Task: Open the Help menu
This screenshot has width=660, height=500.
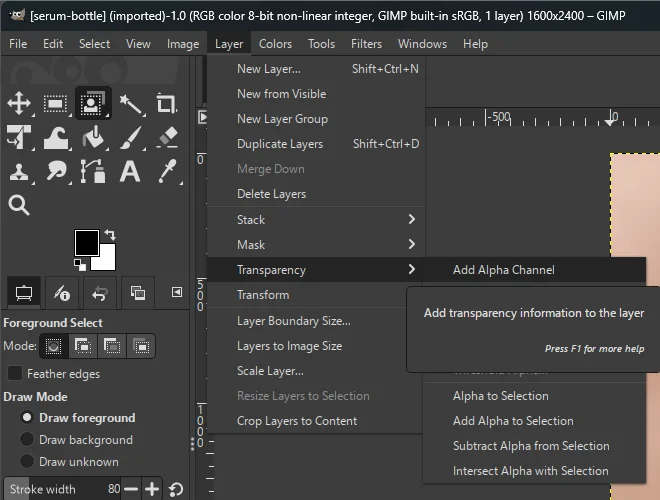Action: coord(476,44)
